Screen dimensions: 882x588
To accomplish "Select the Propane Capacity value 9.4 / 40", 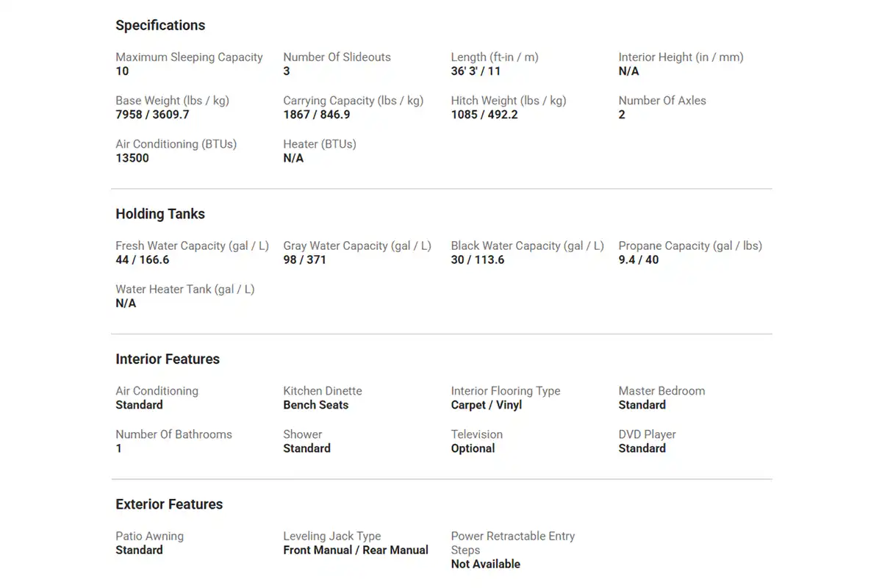I will (x=639, y=259).
